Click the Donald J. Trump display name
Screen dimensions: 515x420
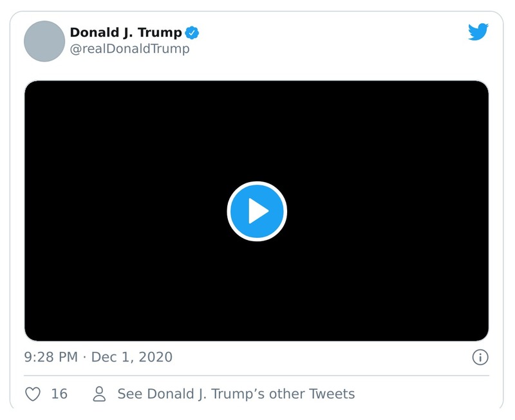point(125,32)
